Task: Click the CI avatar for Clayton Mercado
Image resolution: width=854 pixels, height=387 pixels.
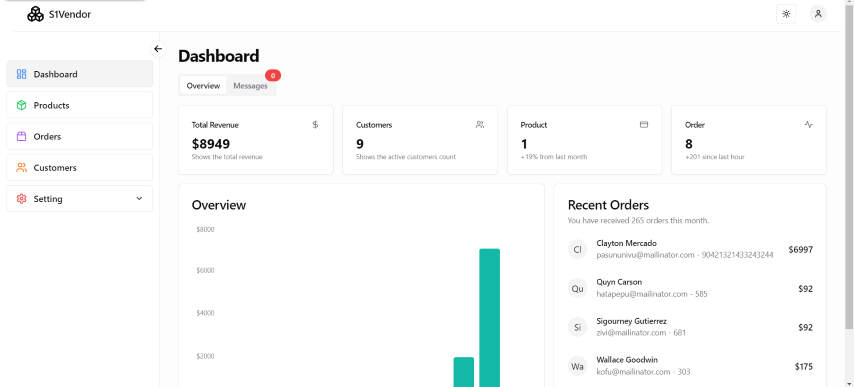Action: pos(577,250)
